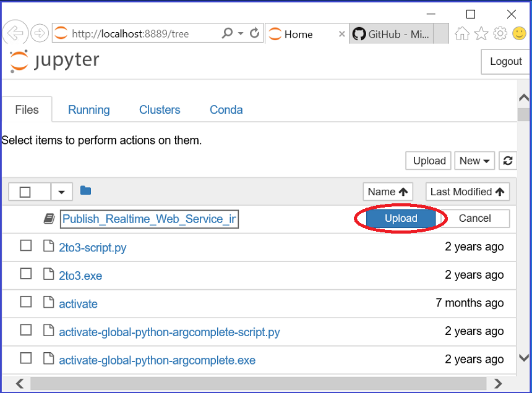Open the Files tab
The height and width of the screenshot is (393, 532).
(27, 110)
